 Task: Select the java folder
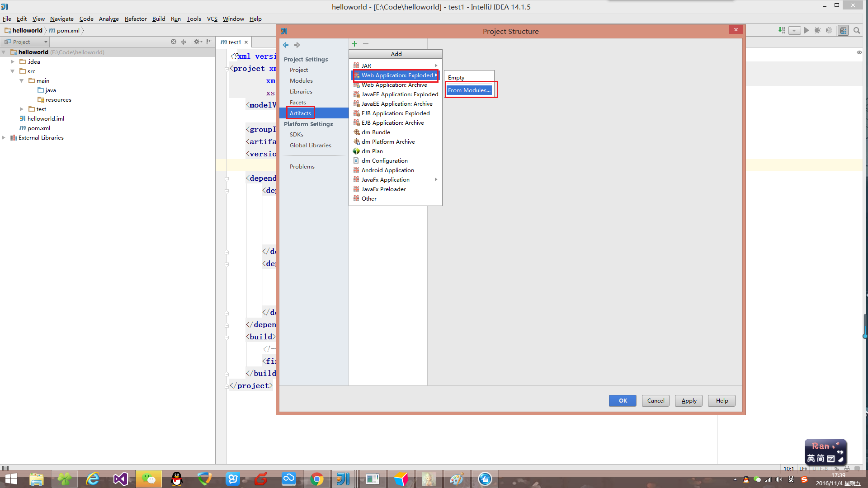pos(47,90)
